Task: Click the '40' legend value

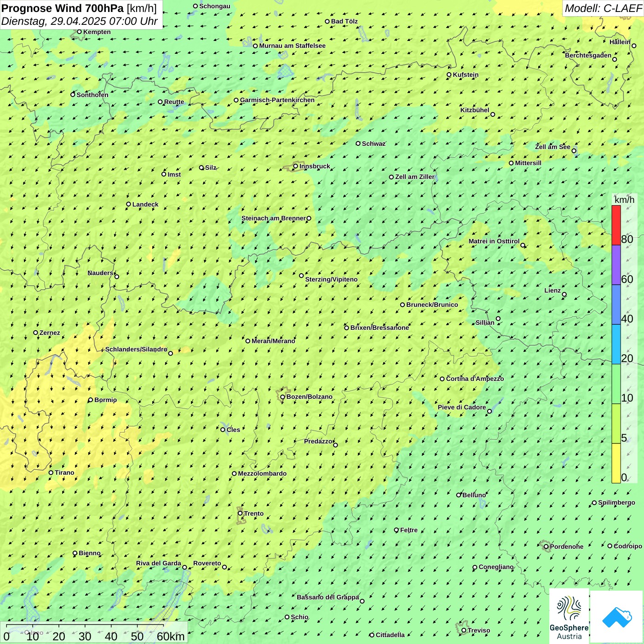Action: pyautogui.click(x=627, y=319)
